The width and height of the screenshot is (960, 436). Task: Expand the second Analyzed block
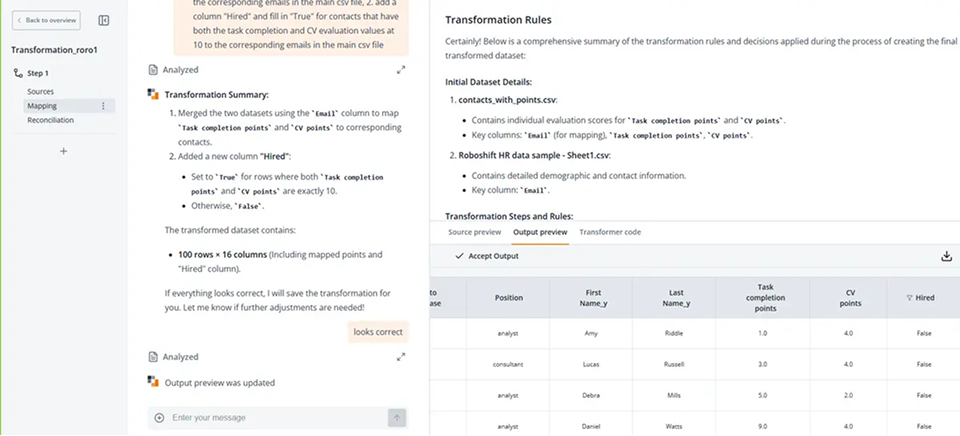(401, 356)
